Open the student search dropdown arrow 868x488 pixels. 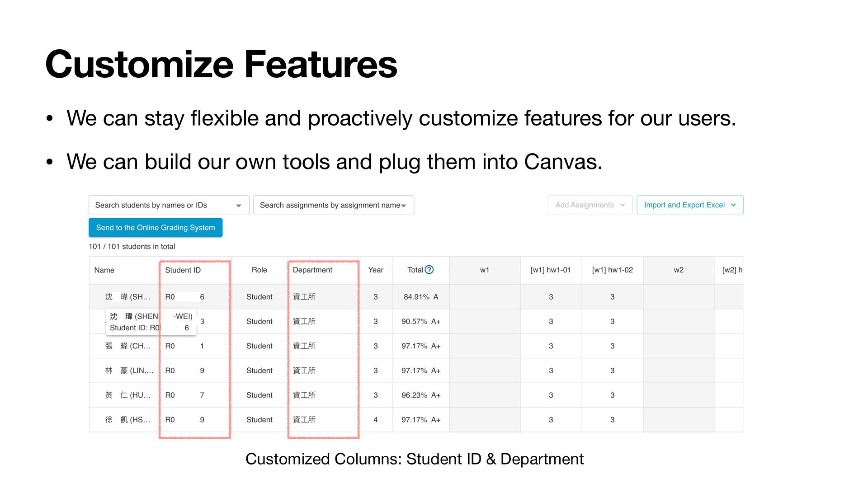click(x=239, y=206)
